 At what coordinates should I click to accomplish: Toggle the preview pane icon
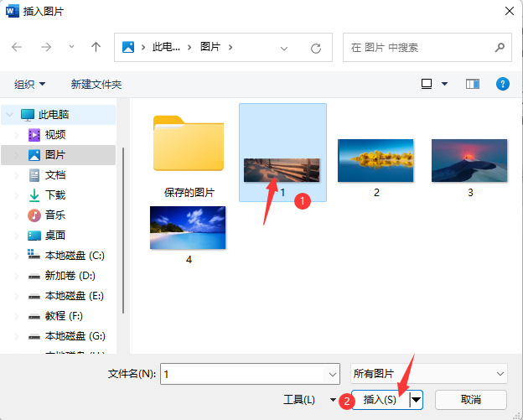point(473,84)
